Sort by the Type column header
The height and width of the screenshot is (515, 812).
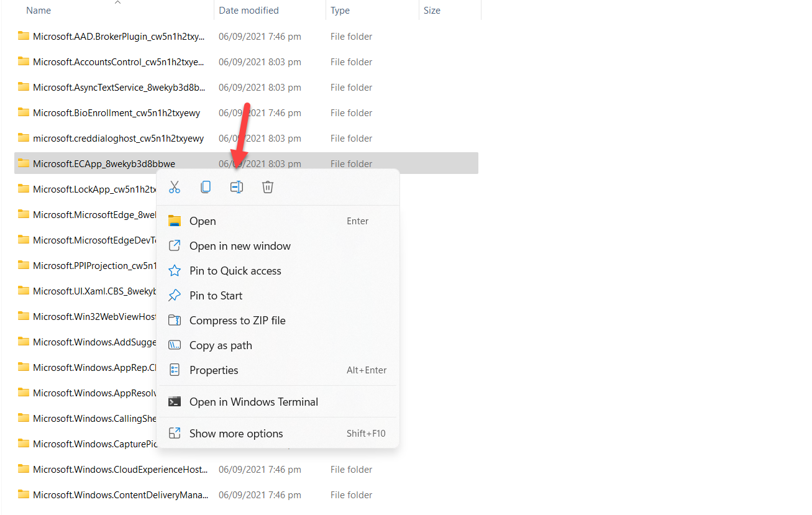pyautogui.click(x=340, y=11)
